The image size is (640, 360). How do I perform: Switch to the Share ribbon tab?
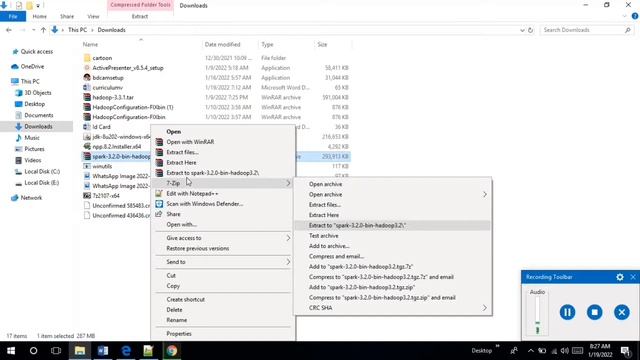[x=67, y=16]
